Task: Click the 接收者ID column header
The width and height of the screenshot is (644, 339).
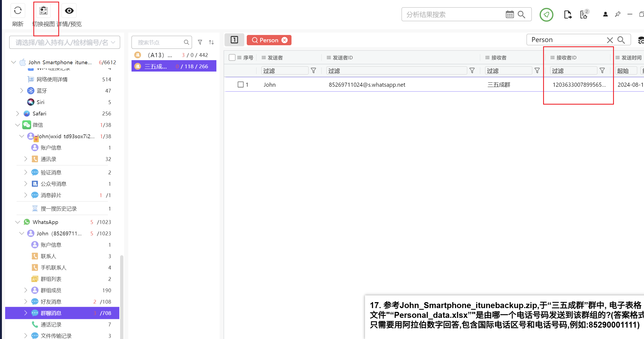Action: (566, 57)
